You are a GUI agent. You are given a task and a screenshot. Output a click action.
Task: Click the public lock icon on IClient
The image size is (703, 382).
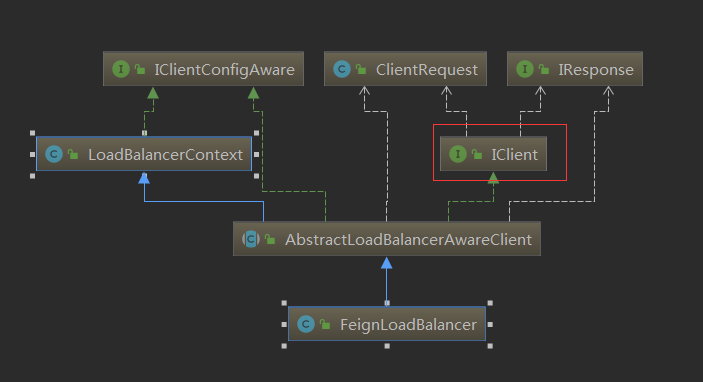[477, 154]
